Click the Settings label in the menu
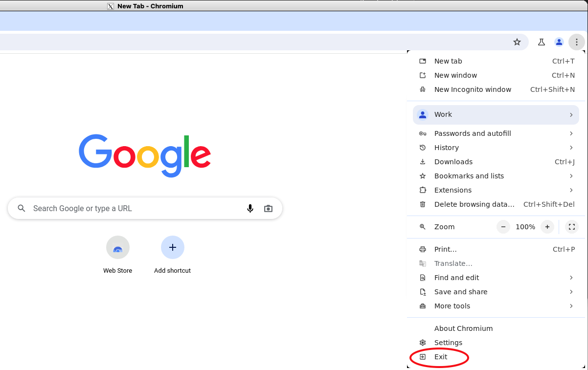 448,343
